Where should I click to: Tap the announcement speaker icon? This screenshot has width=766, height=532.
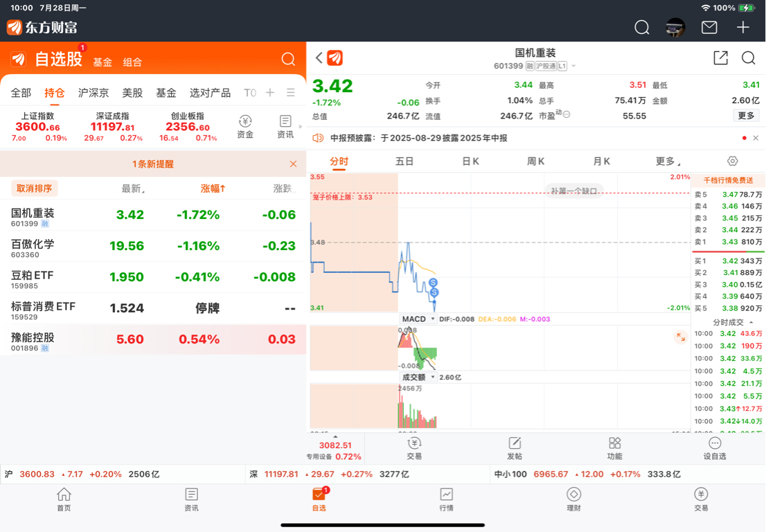[x=318, y=139]
